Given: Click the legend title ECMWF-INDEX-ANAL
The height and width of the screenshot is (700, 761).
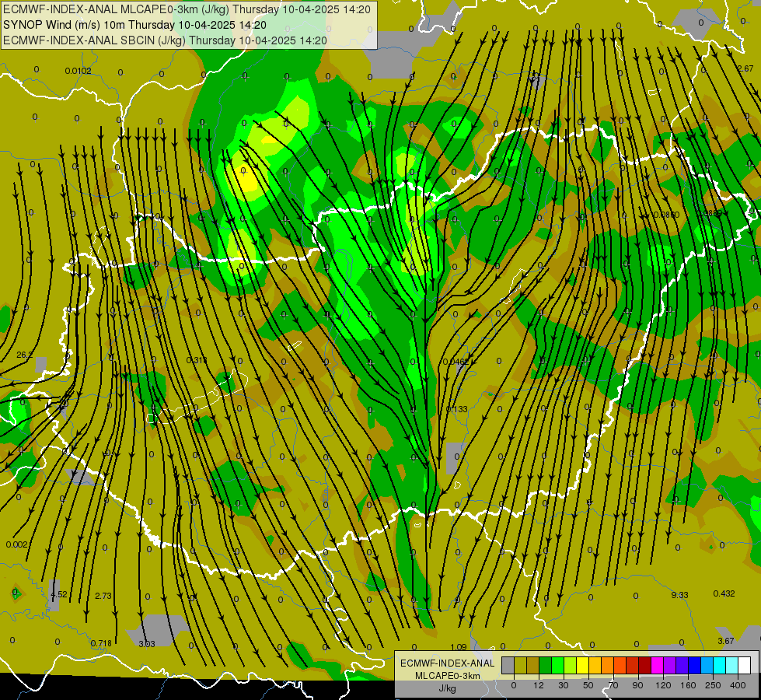Looking at the screenshot, I should coord(447,663).
